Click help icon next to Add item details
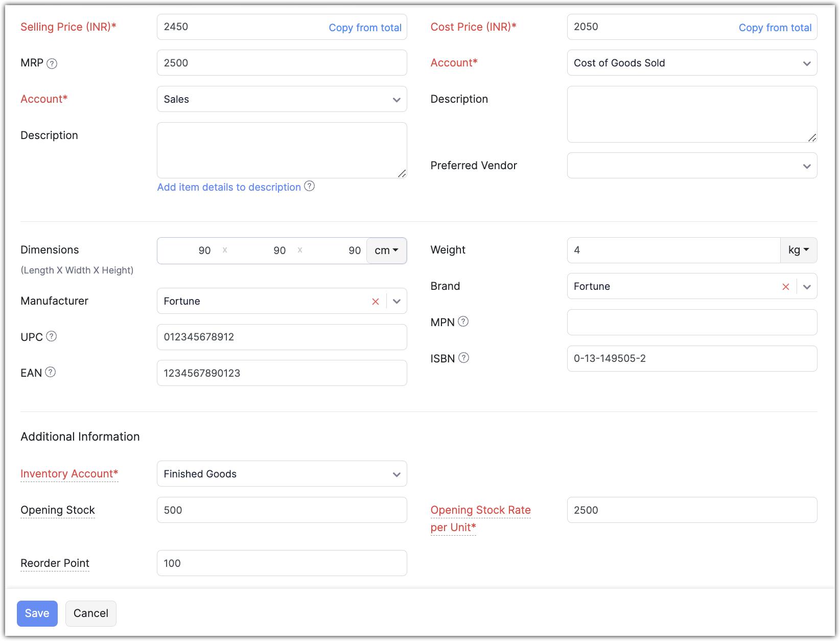The image size is (840, 641). tap(309, 186)
